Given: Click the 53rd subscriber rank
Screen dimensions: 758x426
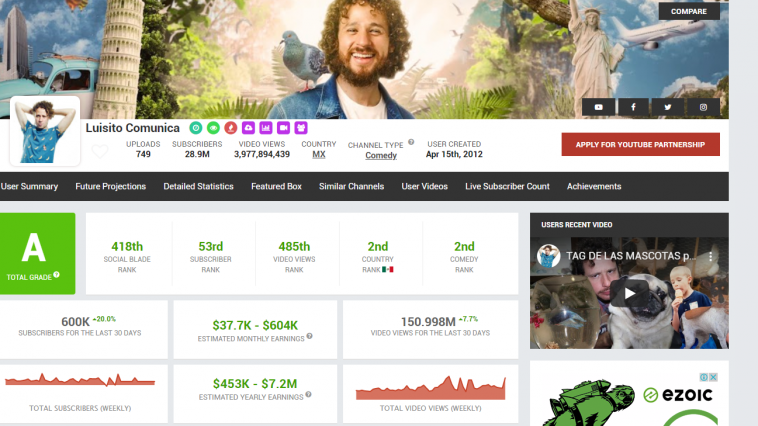Looking at the screenshot, I should tap(211, 247).
